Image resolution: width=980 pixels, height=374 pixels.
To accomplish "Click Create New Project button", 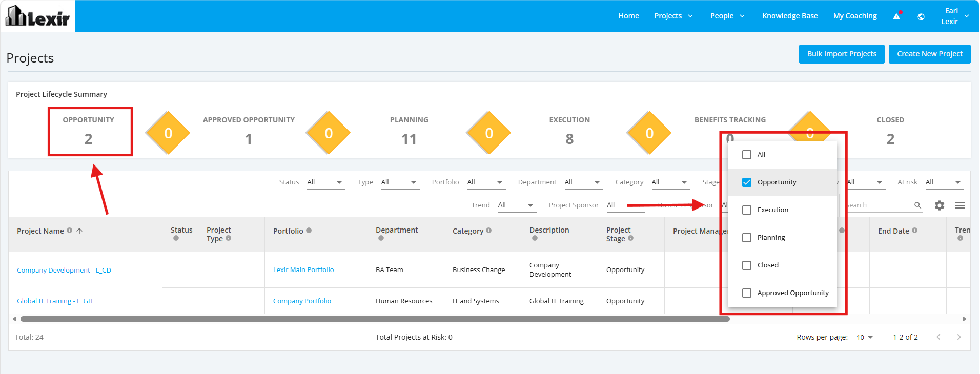I will [930, 54].
